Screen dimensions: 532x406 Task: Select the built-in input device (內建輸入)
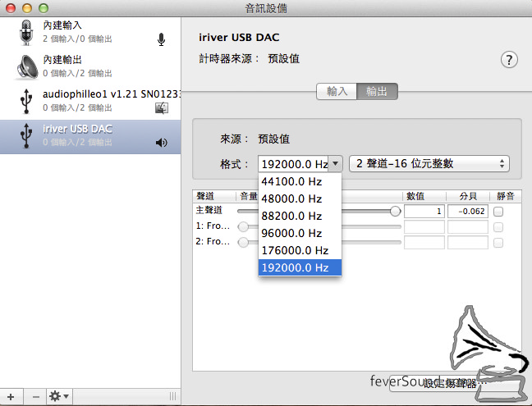(90, 33)
